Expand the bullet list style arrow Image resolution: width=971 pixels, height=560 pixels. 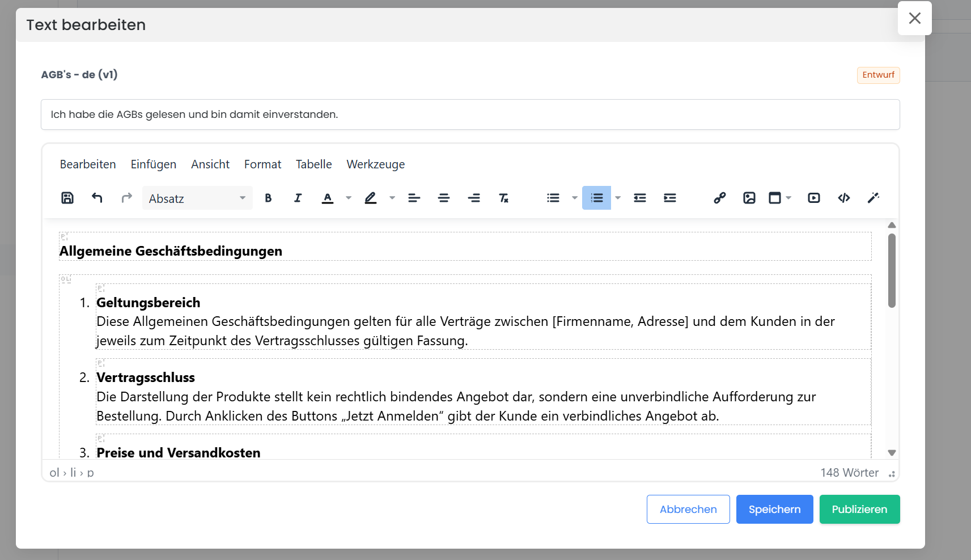click(x=574, y=198)
